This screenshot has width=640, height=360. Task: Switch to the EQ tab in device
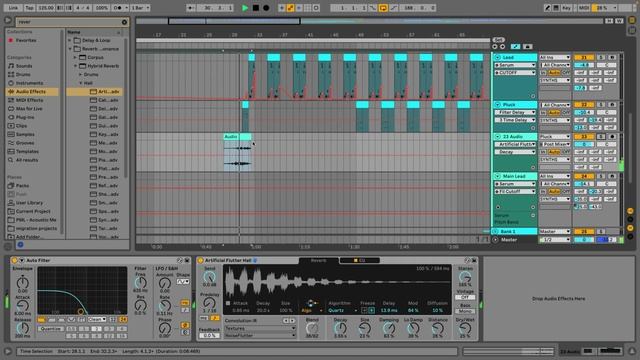360,260
